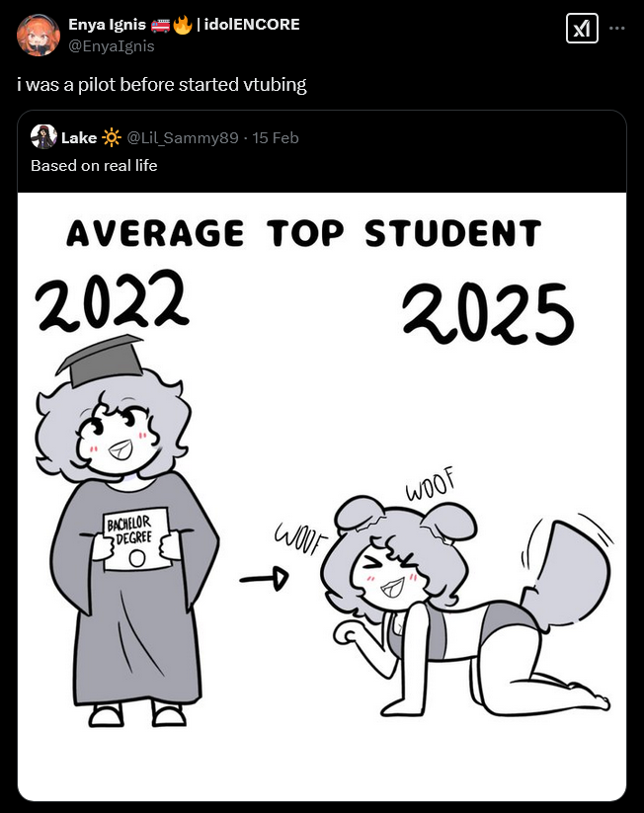Open Lake's display name in quoted tweet
Viewport: 644px width, 813px height.
79,137
